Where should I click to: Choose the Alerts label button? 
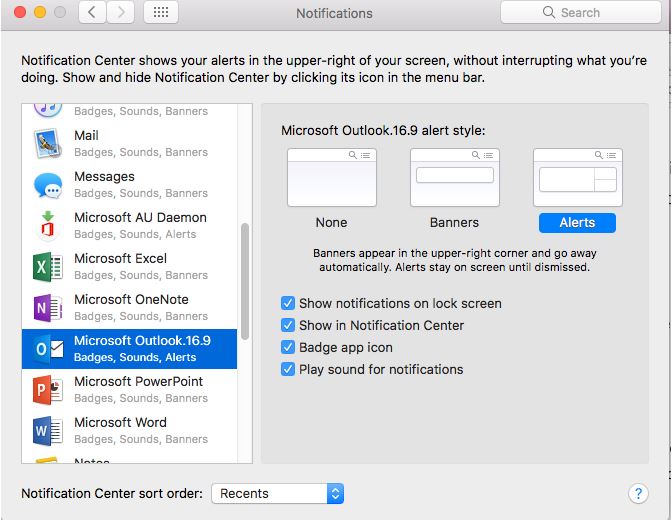[x=577, y=223]
